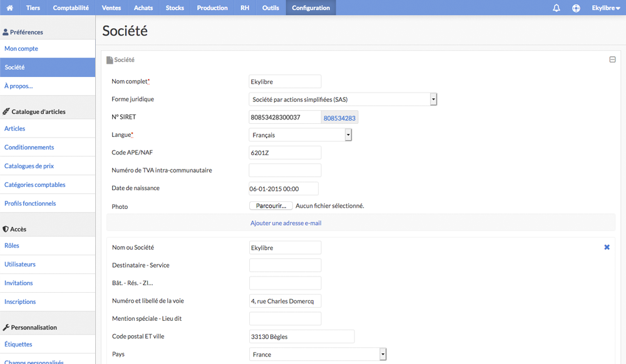Open the Outils menu
This screenshot has width=626, height=364.
coord(270,8)
